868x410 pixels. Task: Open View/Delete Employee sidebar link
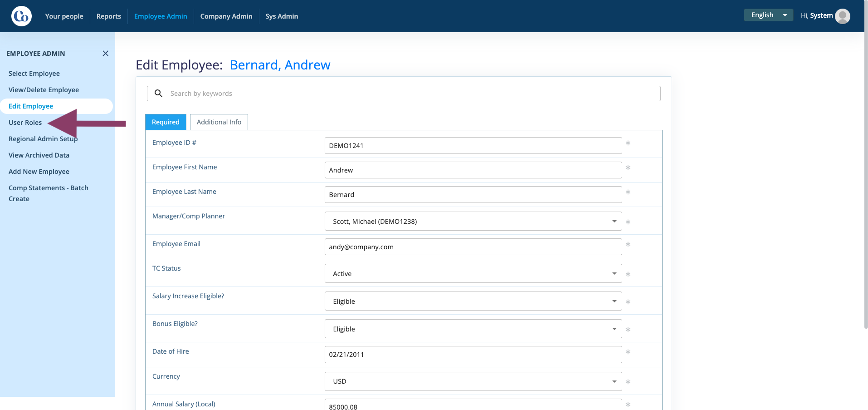[44, 90]
